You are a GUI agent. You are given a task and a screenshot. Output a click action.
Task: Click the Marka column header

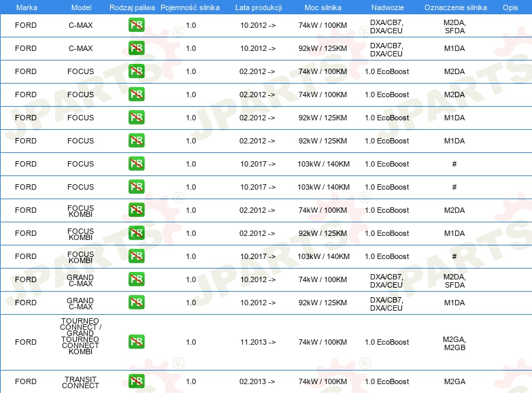27,7
